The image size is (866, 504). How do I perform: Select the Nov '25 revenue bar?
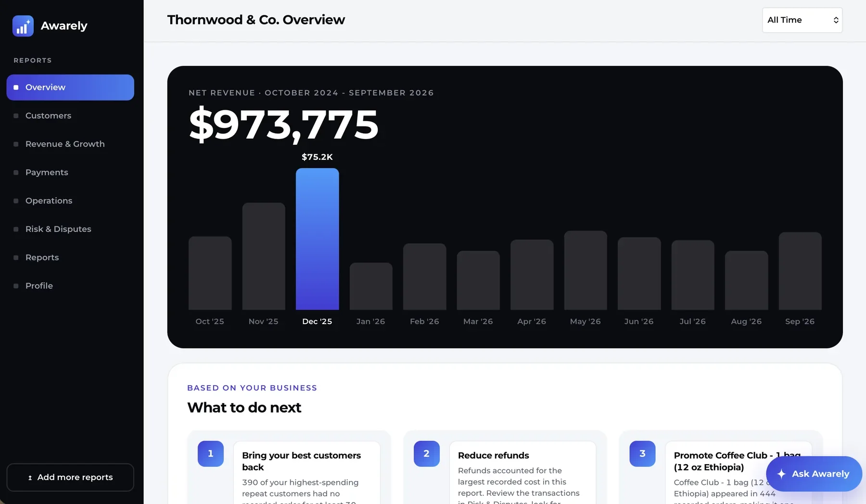[264, 256]
